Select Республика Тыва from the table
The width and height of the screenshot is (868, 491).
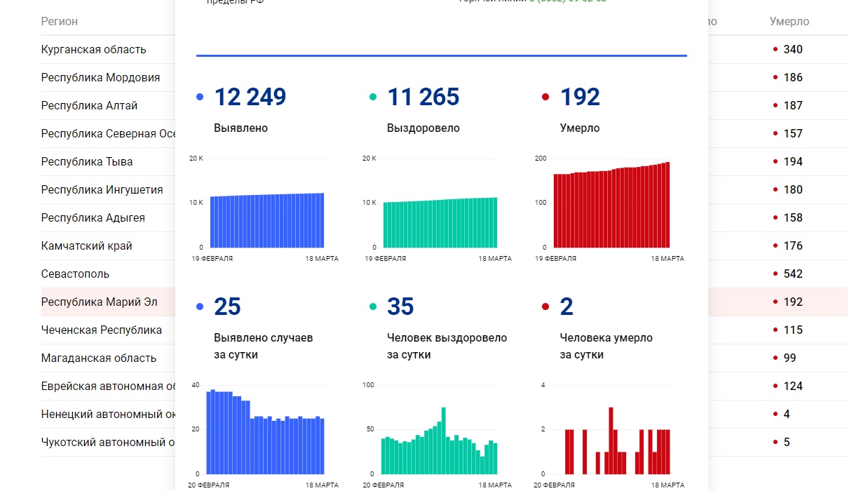point(87,162)
